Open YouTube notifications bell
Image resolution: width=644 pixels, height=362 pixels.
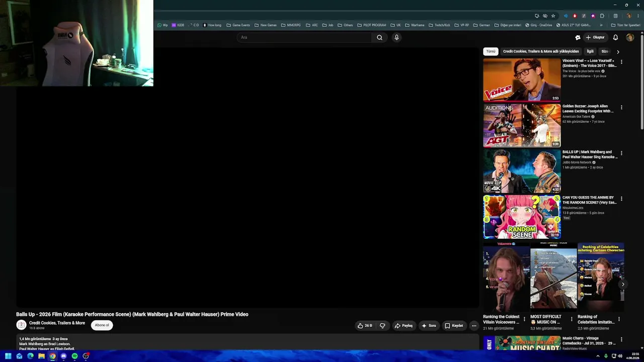point(615,37)
